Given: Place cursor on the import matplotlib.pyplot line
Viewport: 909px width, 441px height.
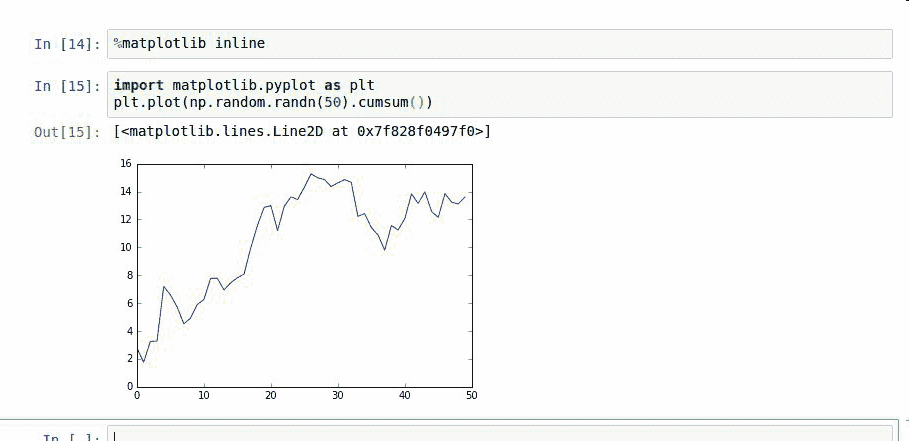Looking at the screenshot, I should pos(243,86).
